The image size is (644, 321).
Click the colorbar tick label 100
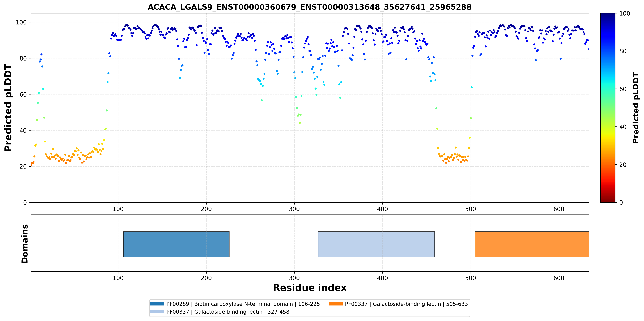point(624,14)
